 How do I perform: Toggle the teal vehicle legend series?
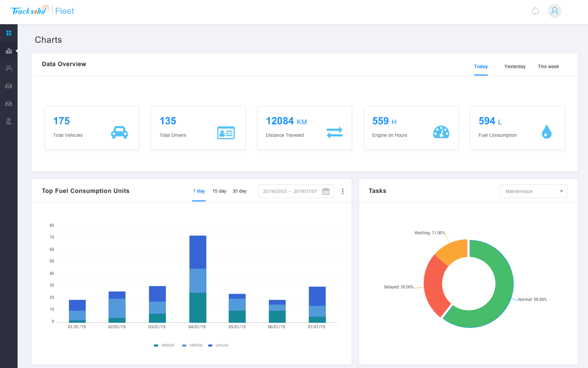click(x=164, y=345)
